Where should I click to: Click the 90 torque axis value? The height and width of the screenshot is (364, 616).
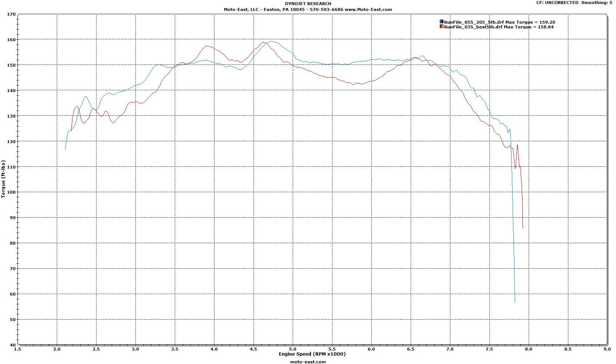tap(13, 218)
